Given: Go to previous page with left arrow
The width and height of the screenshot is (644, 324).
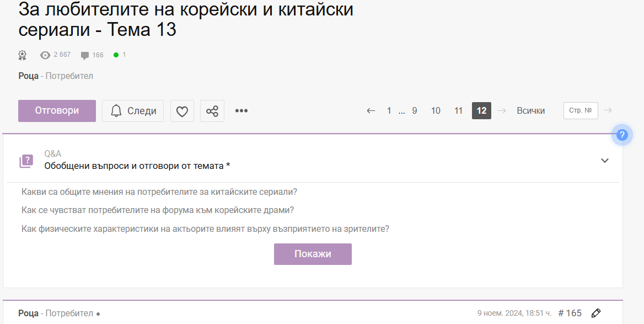Looking at the screenshot, I should pyautogui.click(x=371, y=111).
